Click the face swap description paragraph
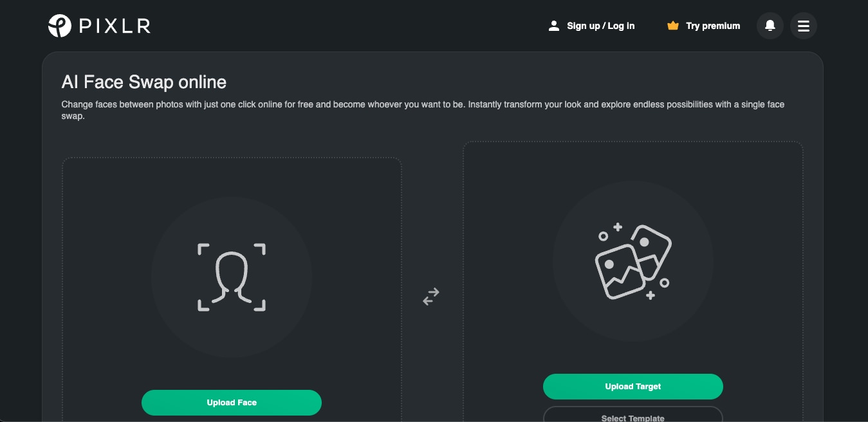868x422 pixels. pyautogui.click(x=423, y=110)
